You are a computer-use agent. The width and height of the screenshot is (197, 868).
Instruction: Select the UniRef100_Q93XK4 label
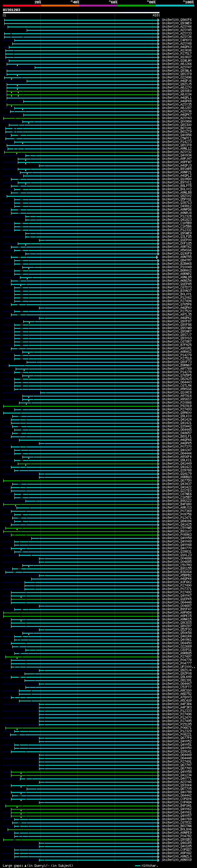coord(177,785)
